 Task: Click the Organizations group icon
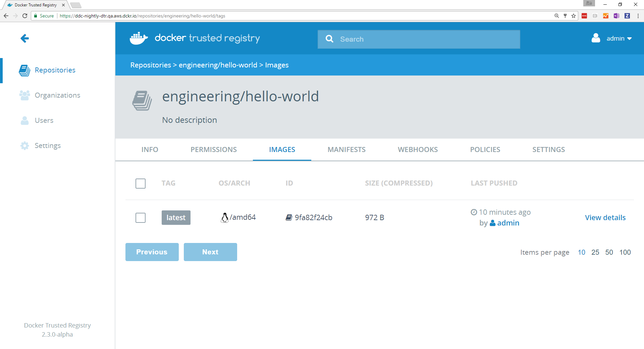click(24, 95)
